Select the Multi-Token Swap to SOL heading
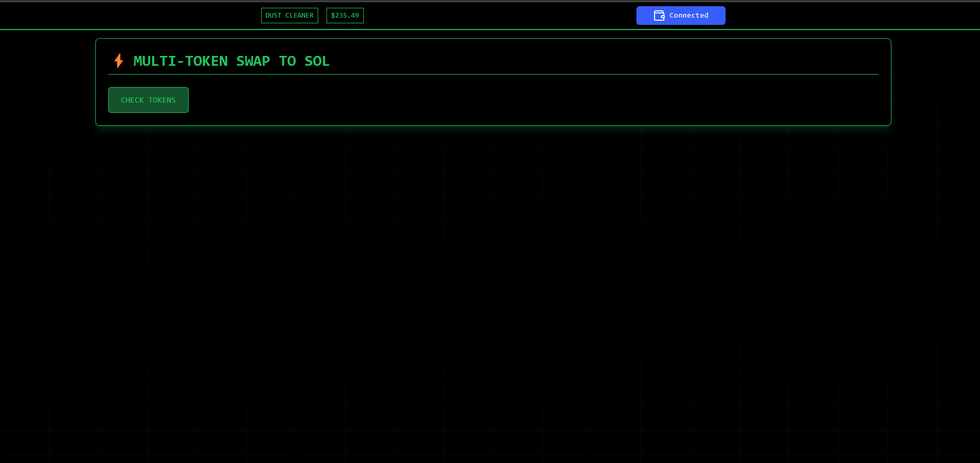The width and height of the screenshot is (980, 463). click(232, 61)
